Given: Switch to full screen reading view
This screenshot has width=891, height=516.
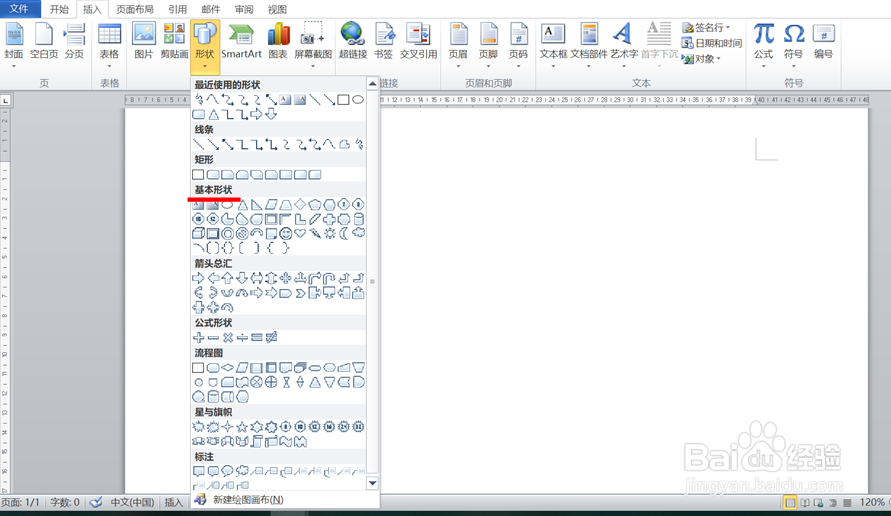Looking at the screenshot, I should click(x=805, y=502).
